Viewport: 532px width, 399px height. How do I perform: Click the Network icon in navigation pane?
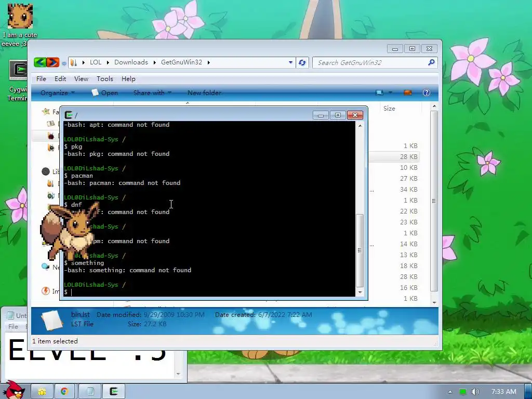click(x=46, y=267)
